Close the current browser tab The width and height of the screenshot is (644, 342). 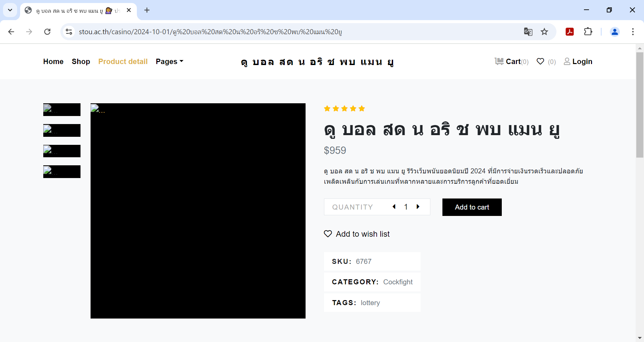tap(129, 10)
